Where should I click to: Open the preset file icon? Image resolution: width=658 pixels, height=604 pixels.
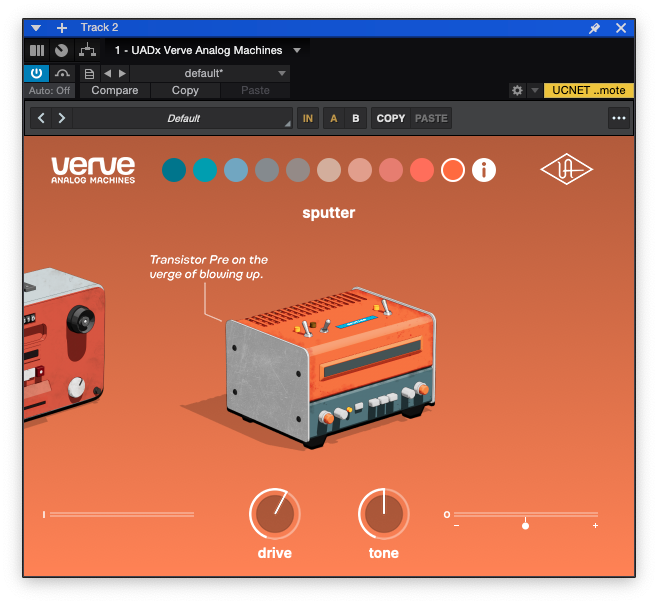pyautogui.click(x=89, y=74)
